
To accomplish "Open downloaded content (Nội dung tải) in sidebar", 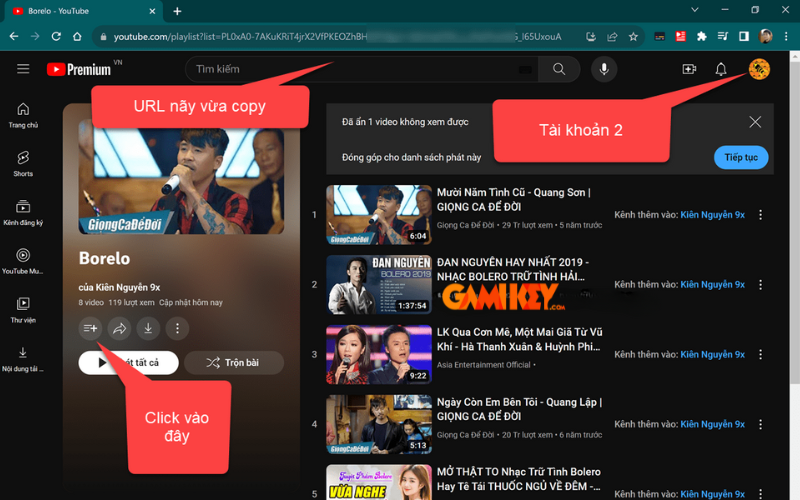I will (23, 360).
